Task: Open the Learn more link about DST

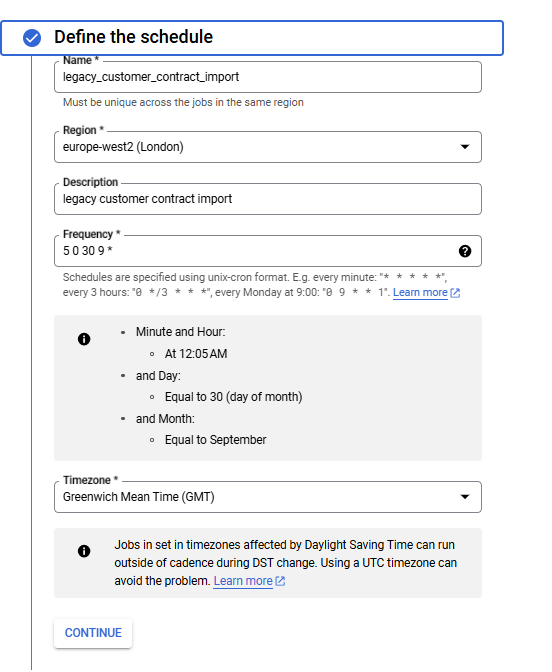Action: coord(243,581)
